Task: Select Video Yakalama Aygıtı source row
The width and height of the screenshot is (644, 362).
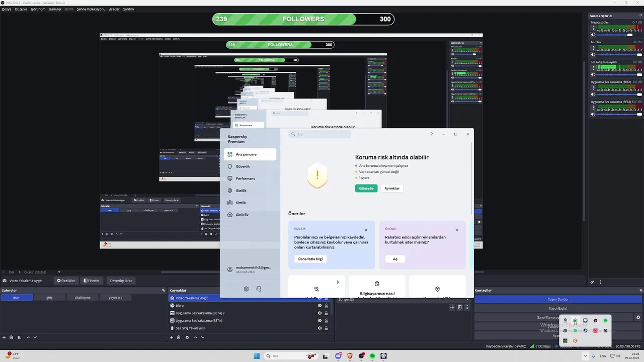Action: (x=249, y=298)
